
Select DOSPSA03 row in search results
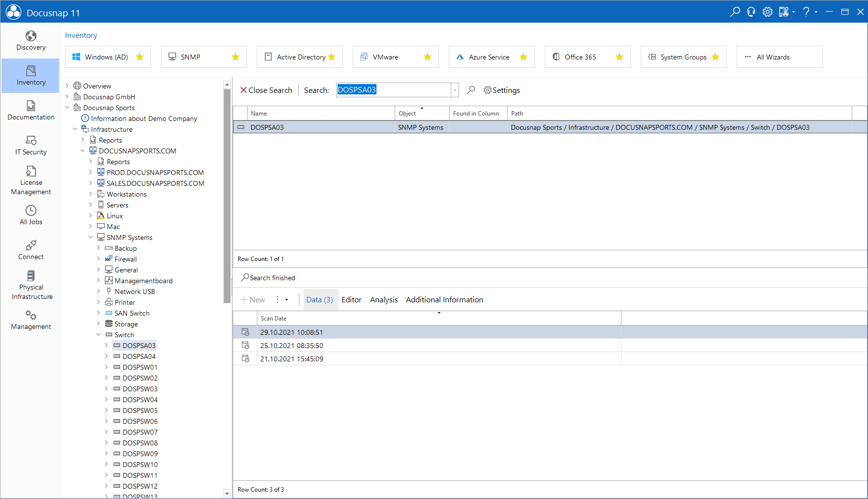[x=550, y=127]
